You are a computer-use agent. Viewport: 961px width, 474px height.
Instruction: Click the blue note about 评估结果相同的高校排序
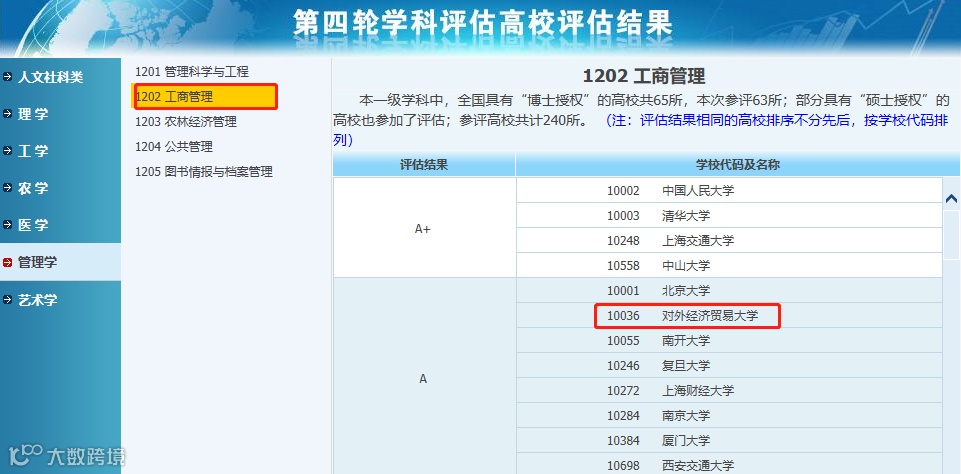click(x=642, y=130)
